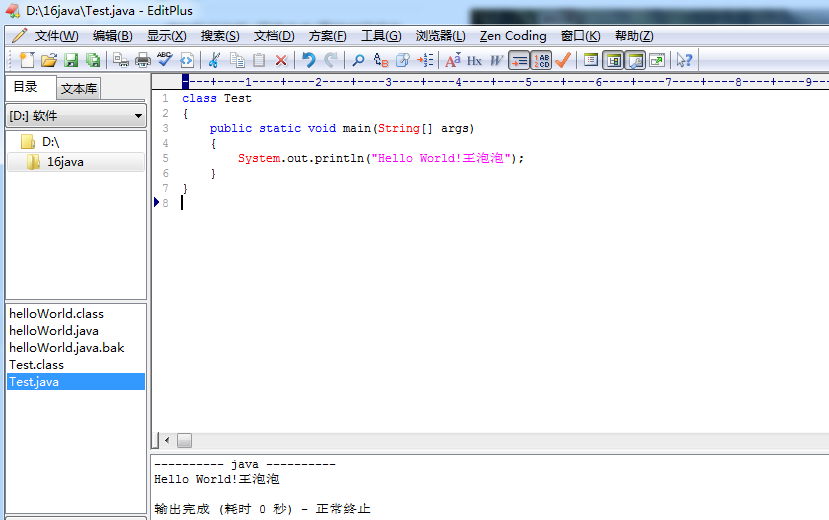829x520 pixels.
Task: Click the Save All icon
Action: tap(93, 60)
